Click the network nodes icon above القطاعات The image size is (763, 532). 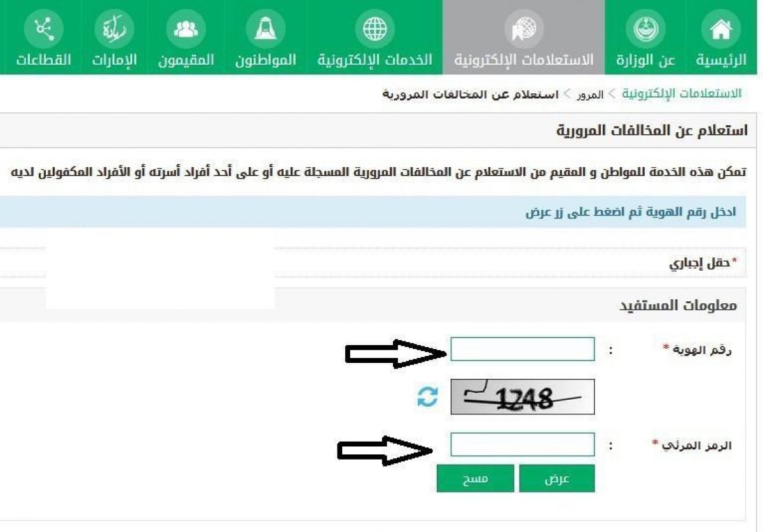coord(44,29)
